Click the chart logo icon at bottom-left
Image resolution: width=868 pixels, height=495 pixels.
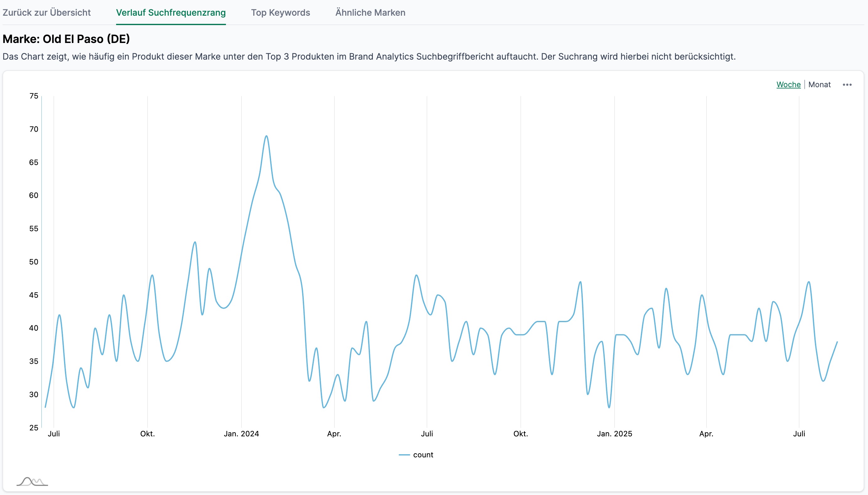click(32, 482)
